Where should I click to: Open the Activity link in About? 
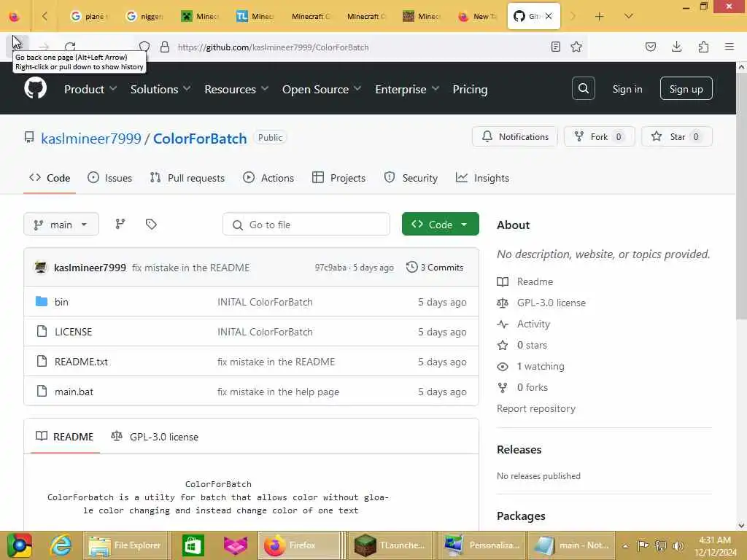[x=533, y=324]
